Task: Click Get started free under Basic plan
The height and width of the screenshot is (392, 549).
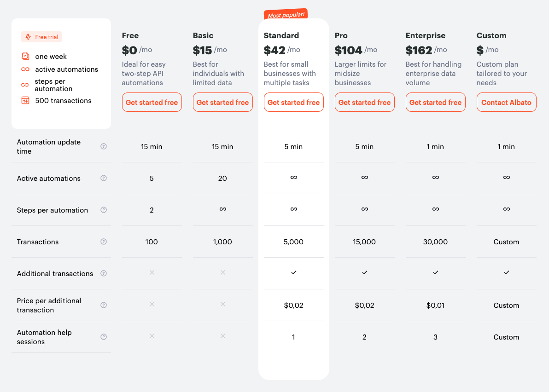Action: pyautogui.click(x=222, y=102)
